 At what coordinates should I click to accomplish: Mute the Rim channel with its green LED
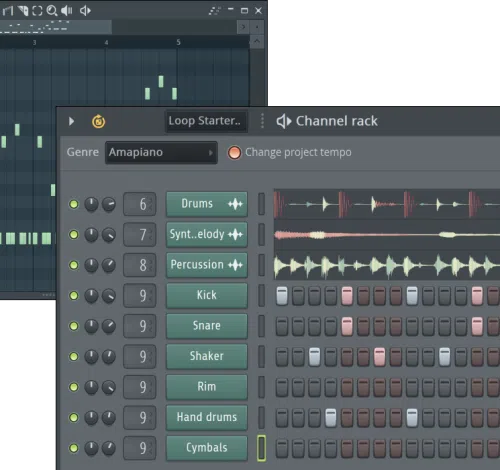point(74,387)
